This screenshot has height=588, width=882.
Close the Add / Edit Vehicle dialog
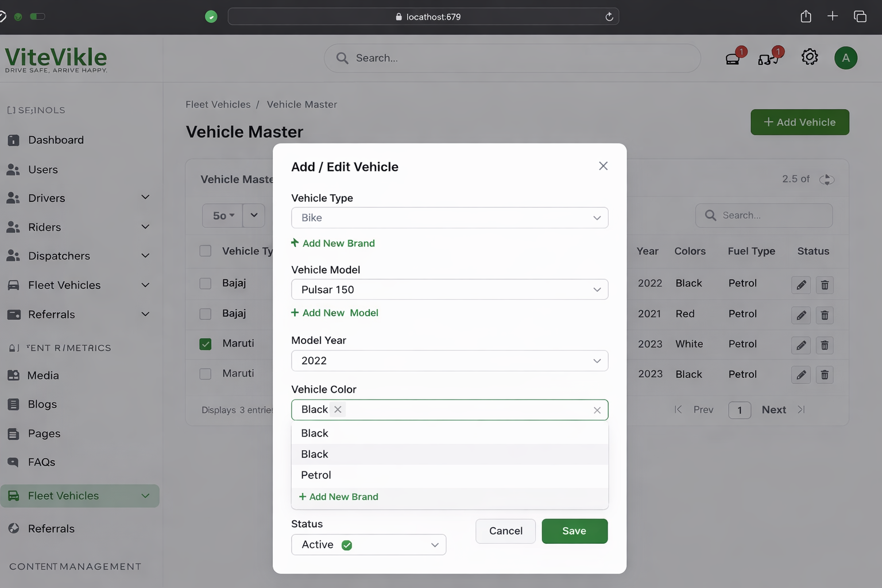click(603, 166)
